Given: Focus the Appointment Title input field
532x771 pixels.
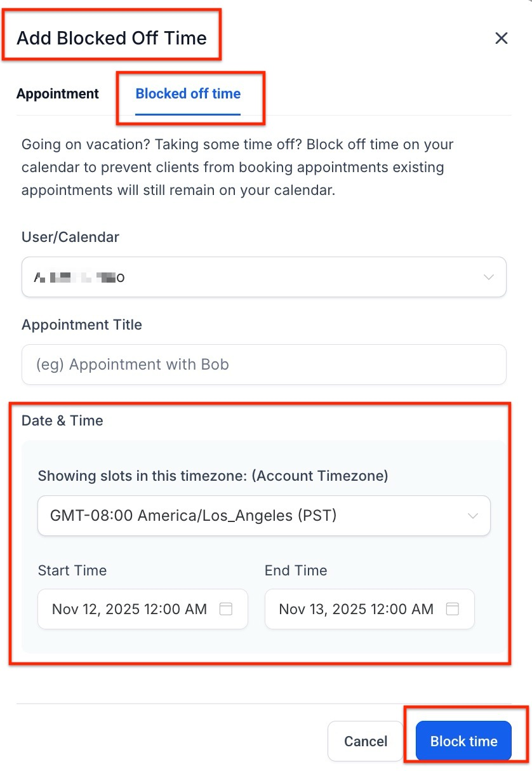Looking at the screenshot, I should 263,365.
